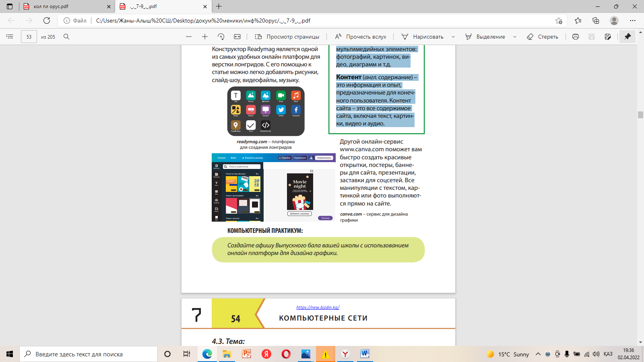644x362 pixels.
Task: Open Microsoft Word from taskbar
Action: [365, 354]
